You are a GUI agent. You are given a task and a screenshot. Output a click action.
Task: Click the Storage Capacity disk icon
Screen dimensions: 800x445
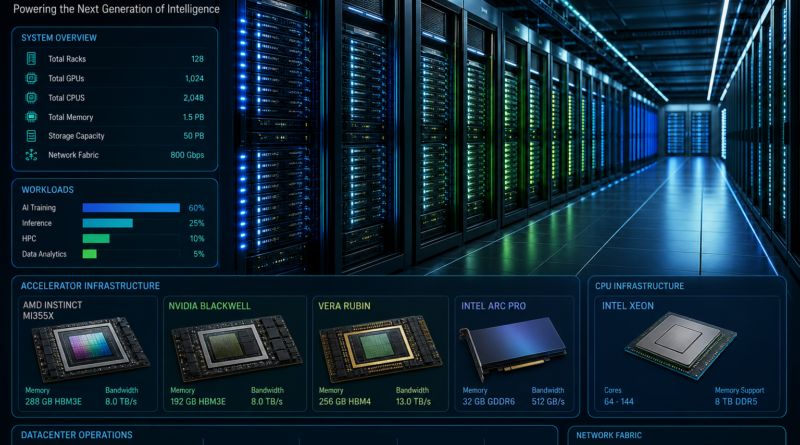click(x=31, y=136)
